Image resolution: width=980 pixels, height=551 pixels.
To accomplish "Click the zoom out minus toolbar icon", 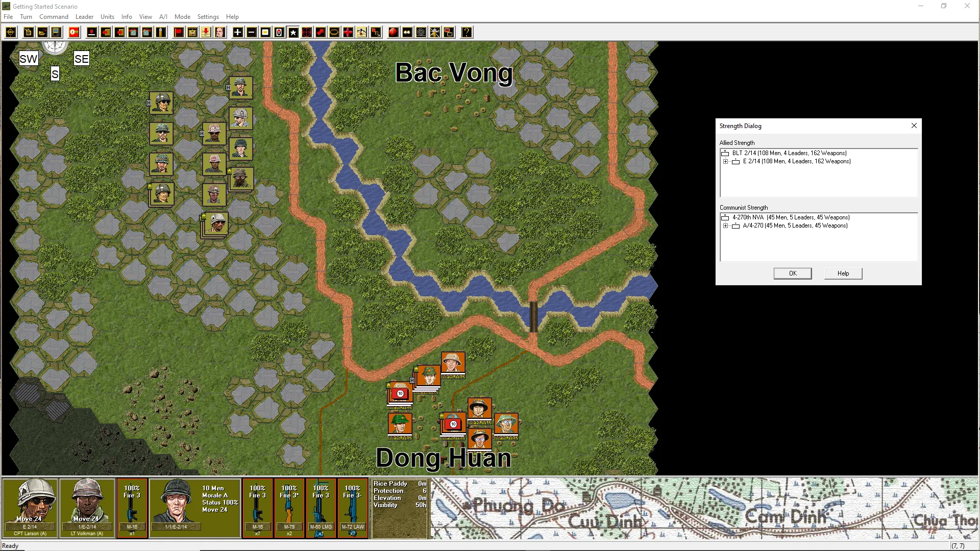I will pyautogui.click(x=252, y=33).
